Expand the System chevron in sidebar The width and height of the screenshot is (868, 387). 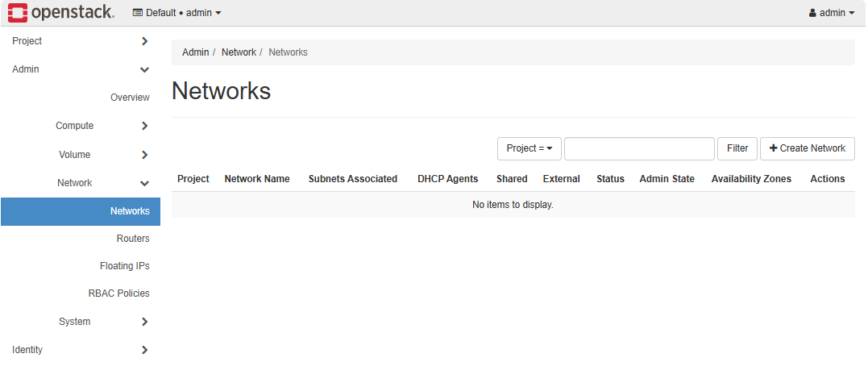[x=144, y=322]
